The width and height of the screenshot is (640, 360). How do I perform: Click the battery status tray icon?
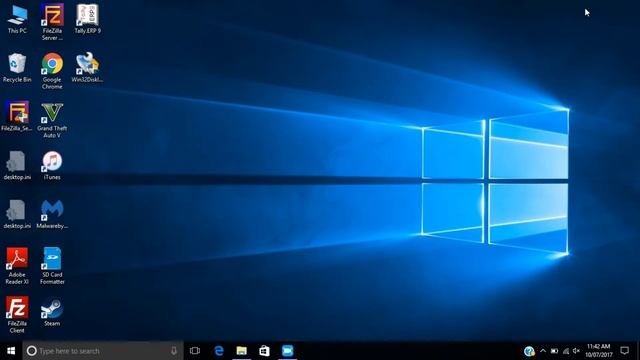[x=554, y=351]
